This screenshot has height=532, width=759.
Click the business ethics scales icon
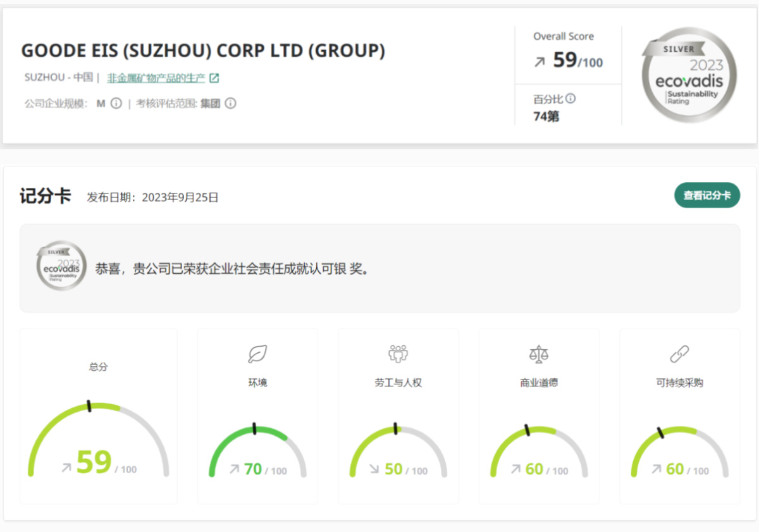click(x=538, y=354)
